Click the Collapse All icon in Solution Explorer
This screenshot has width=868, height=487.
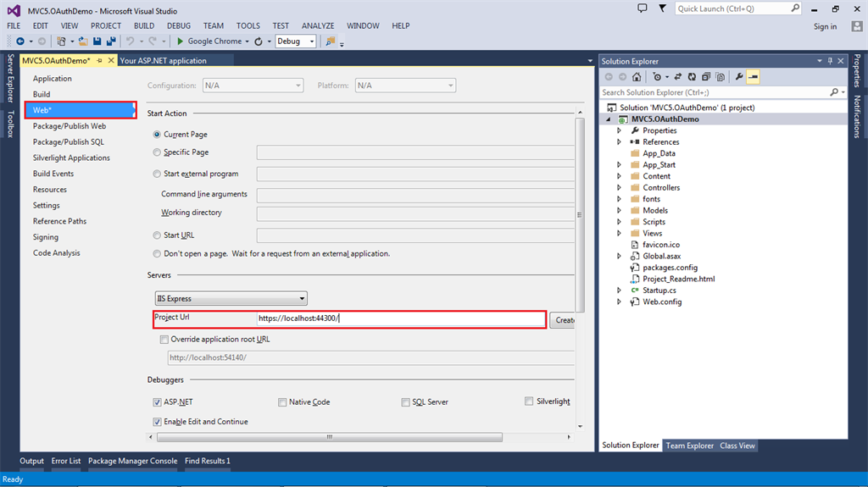coord(706,77)
